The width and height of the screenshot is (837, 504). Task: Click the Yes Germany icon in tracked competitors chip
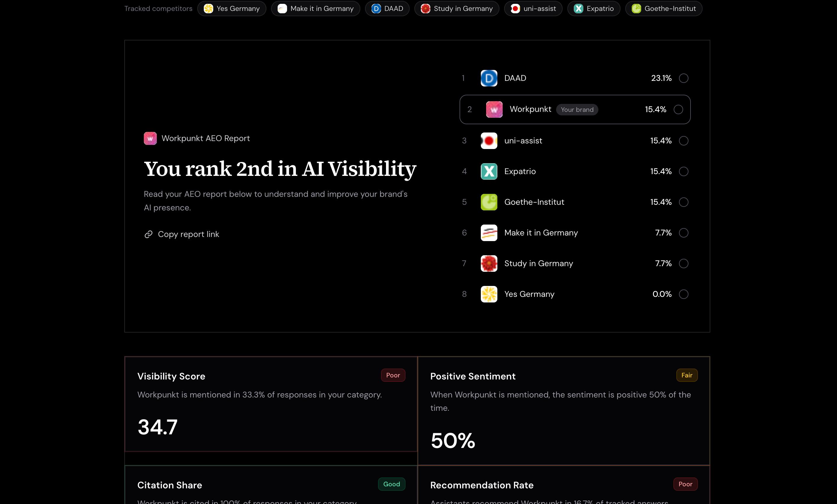point(208,9)
